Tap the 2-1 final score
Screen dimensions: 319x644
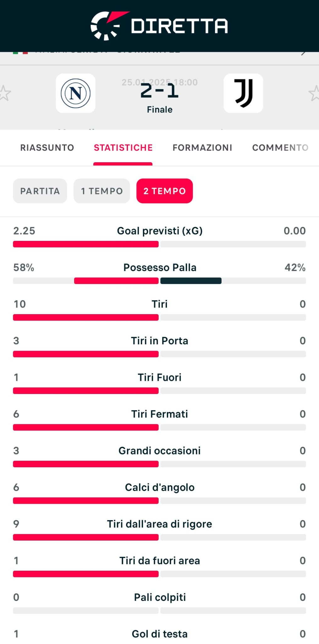[x=160, y=91]
